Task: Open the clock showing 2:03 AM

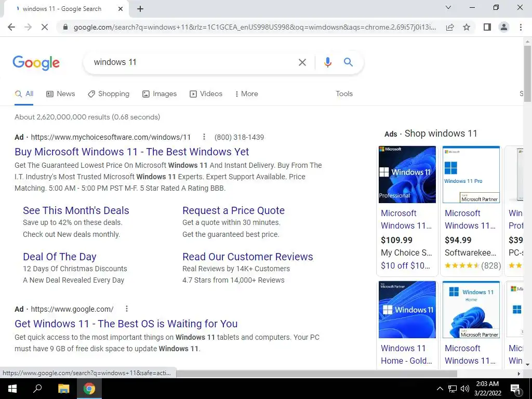Action: (x=487, y=389)
